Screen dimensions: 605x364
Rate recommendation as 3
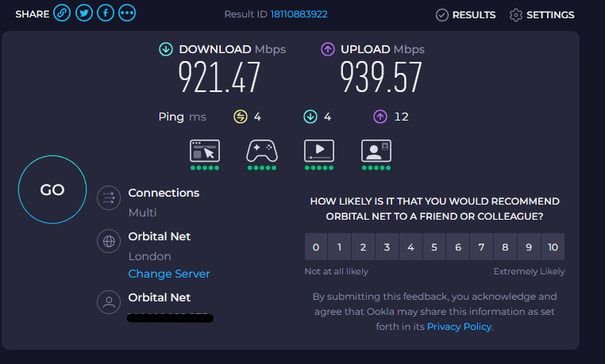pos(387,247)
